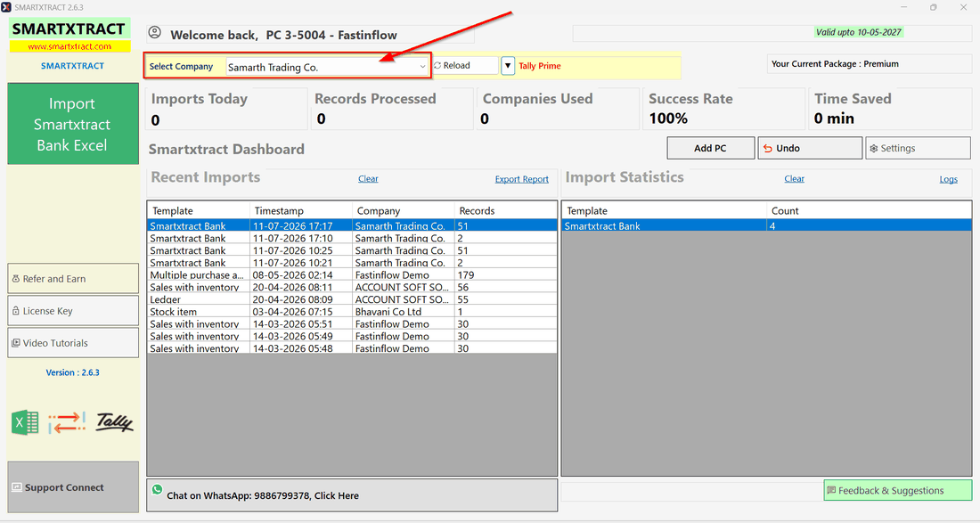Viewport: 980px width, 523px height.
Task: Click Tally Prime label
Action: point(539,66)
